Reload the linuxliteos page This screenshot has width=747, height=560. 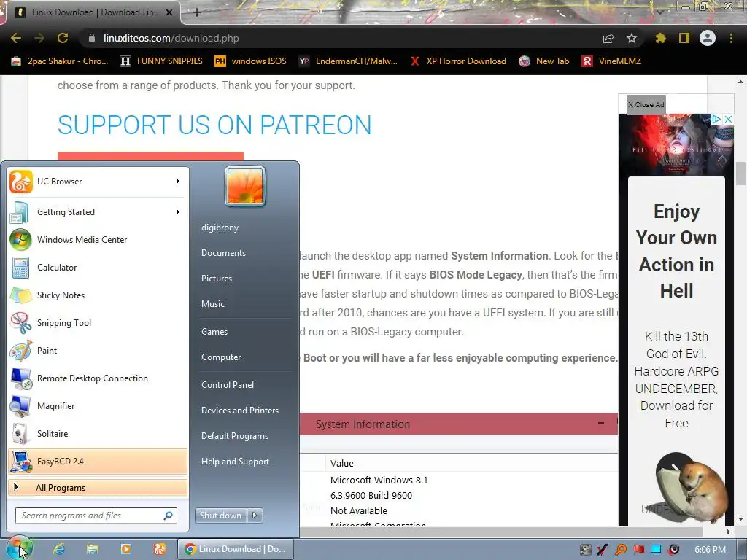[x=63, y=38]
